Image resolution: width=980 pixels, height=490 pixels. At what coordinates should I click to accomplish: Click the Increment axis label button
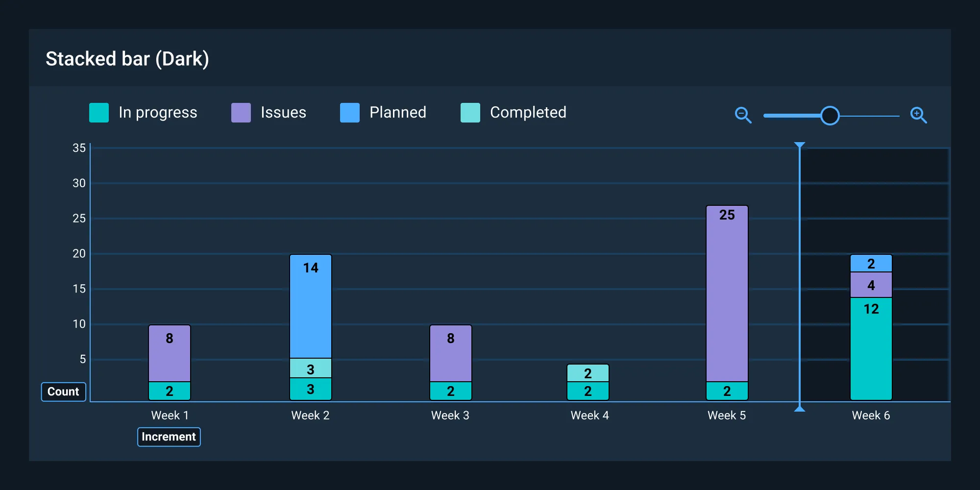(169, 437)
